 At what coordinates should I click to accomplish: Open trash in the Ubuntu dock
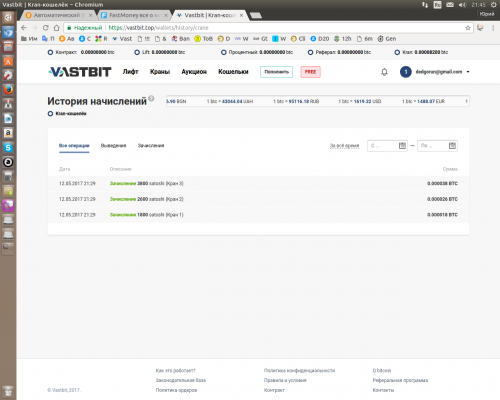tap(8, 391)
